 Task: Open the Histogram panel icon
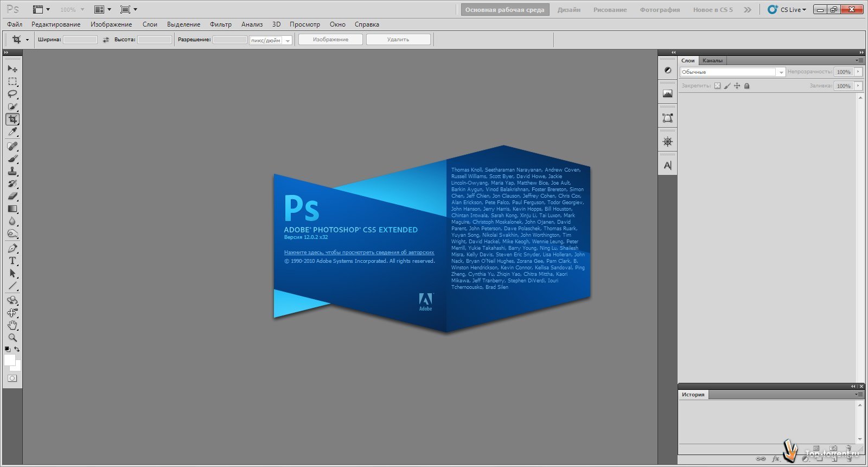point(668,93)
